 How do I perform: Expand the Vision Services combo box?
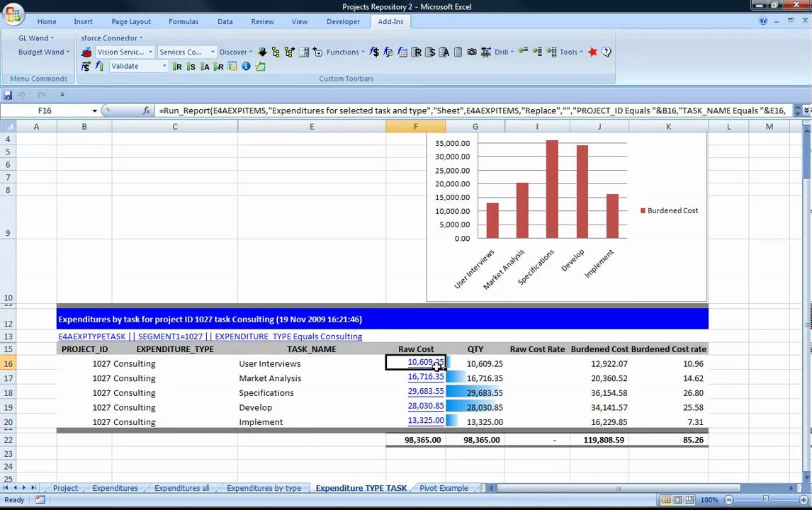click(151, 52)
